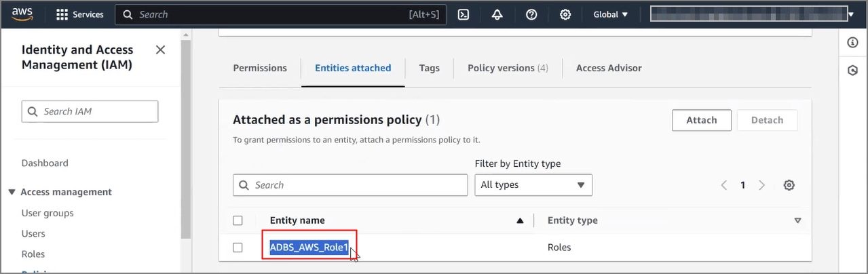868x274 pixels.
Task: Expand the Global region dropdown
Action: click(x=610, y=14)
